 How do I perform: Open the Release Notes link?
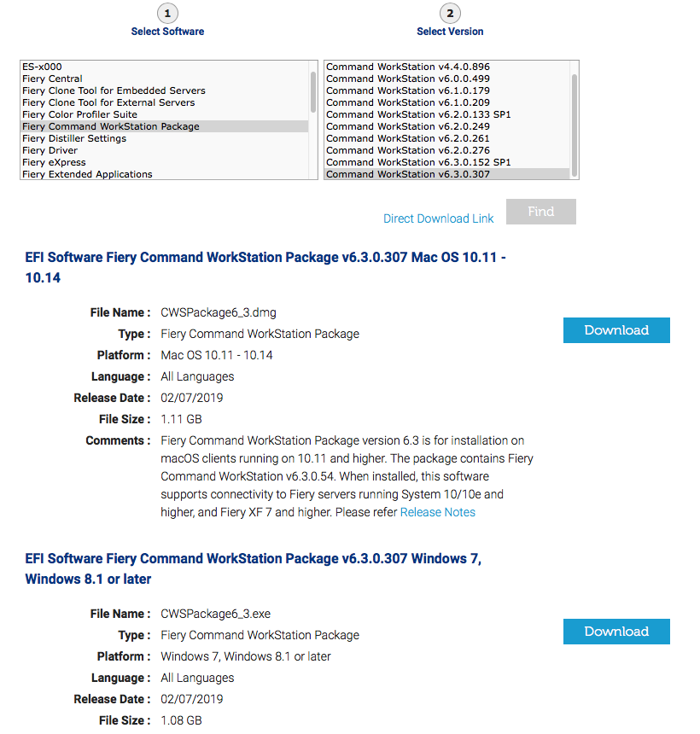coord(437,512)
